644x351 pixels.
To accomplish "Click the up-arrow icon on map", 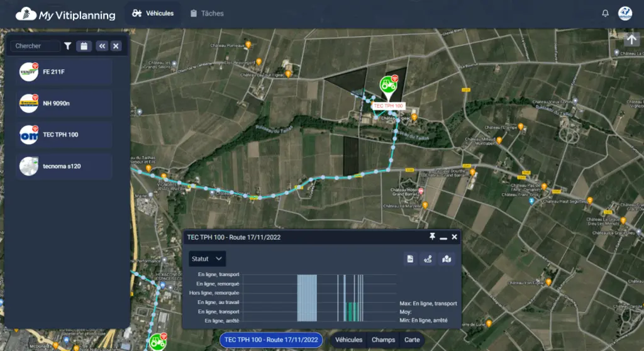I will [631, 40].
